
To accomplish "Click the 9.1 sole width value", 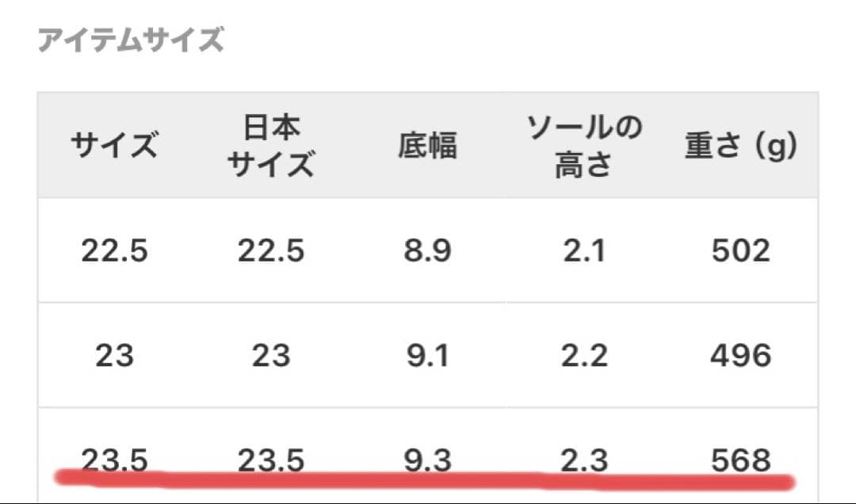I will coord(427,355).
